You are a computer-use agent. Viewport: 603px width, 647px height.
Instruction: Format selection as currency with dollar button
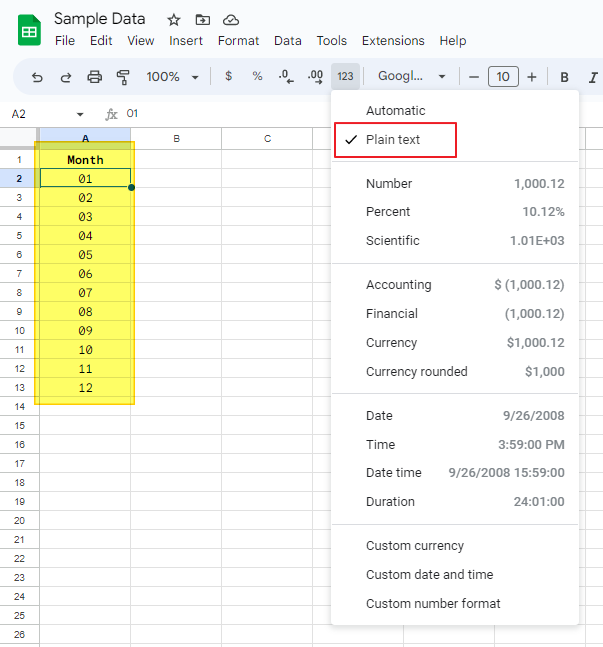click(229, 77)
